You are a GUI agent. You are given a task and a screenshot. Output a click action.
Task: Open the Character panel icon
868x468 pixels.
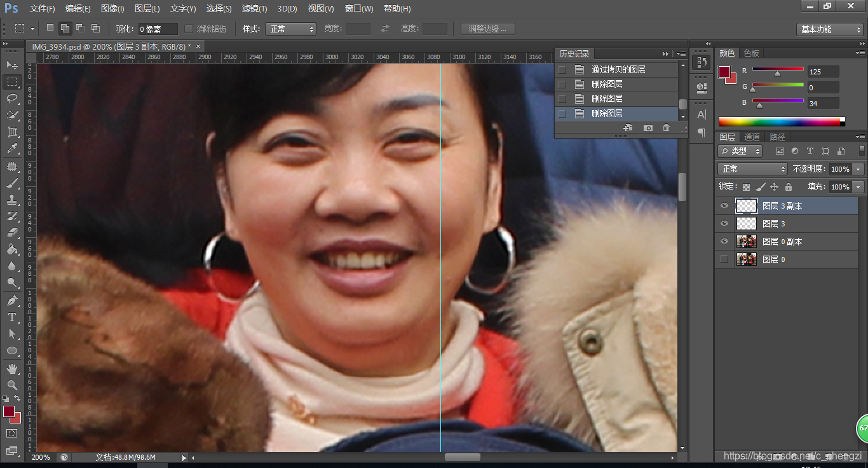[x=702, y=114]
